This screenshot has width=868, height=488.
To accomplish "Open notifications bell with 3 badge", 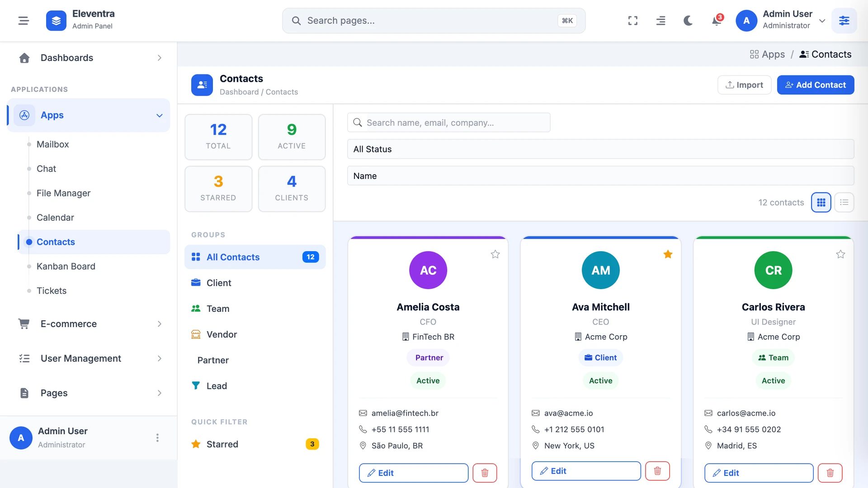I will point(717,21).
